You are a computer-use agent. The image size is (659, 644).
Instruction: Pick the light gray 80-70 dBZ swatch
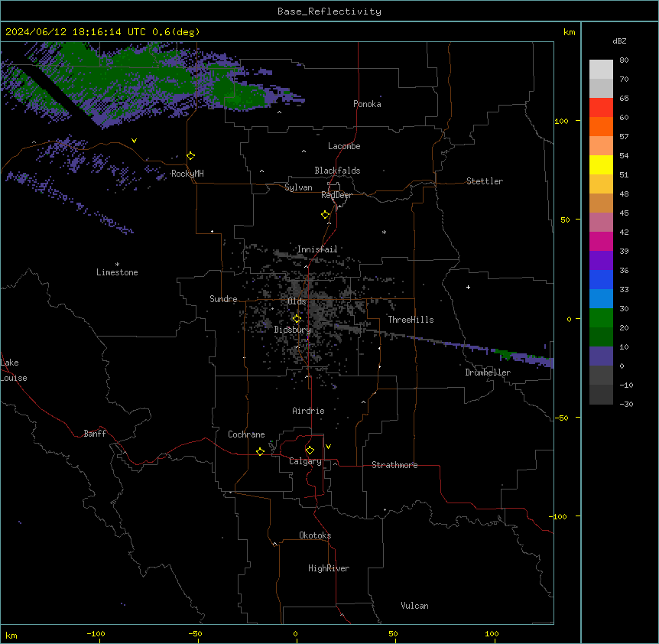[601, 70]
